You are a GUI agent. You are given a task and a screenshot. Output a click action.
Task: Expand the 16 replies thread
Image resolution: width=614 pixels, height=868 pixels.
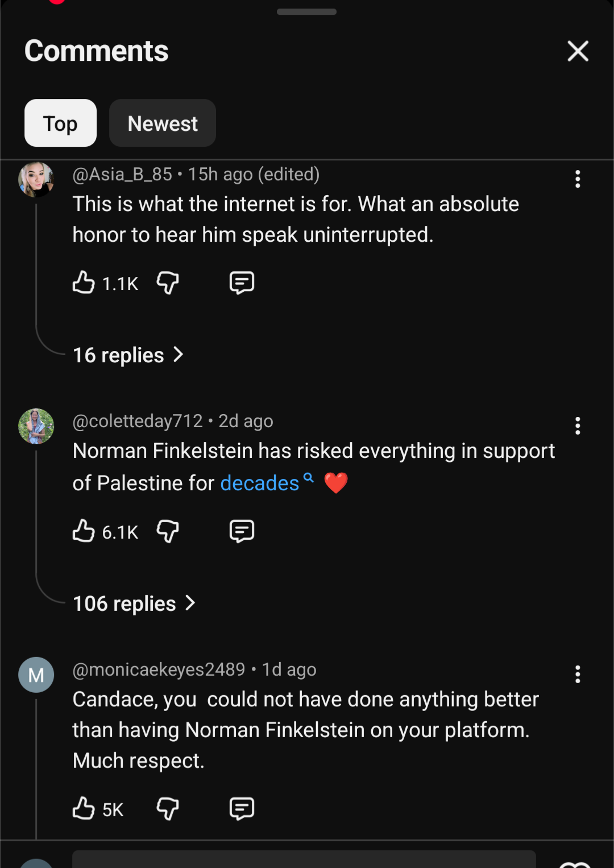click(x=128, y=355)
